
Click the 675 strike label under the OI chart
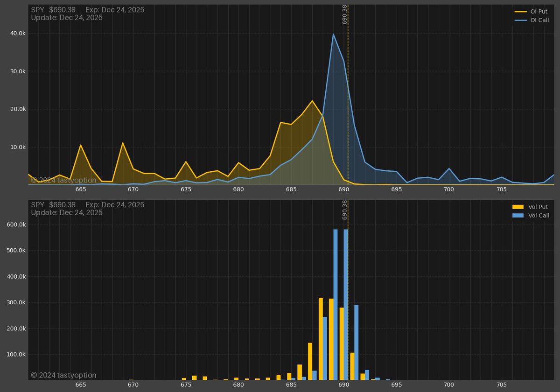(x=186, y=189)
